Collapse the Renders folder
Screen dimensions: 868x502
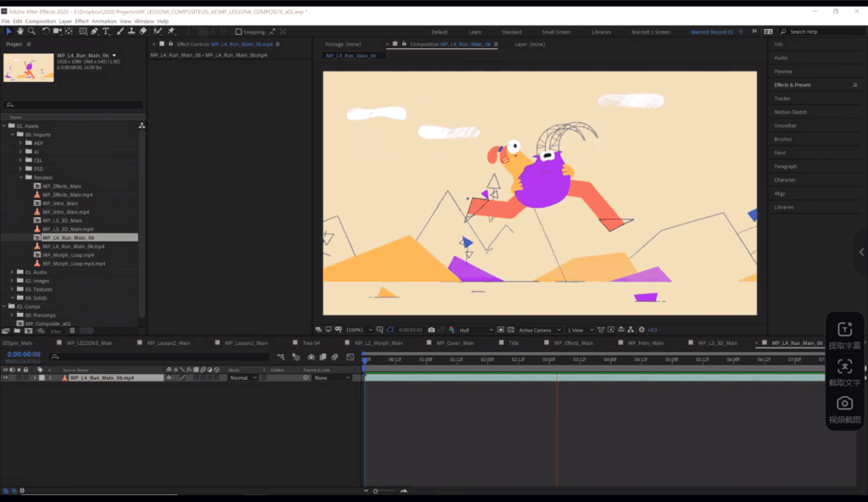[21, 177]
